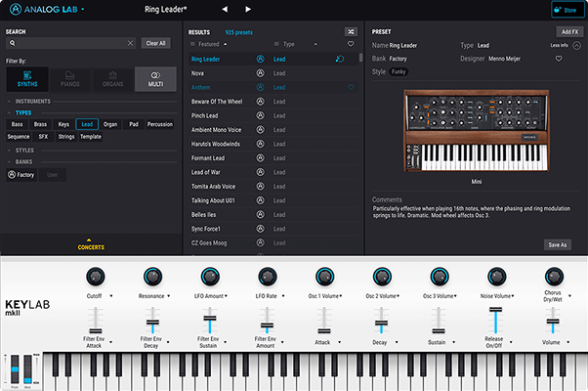Viewport: 588px width, 391px height.
Task: Click the Release On/Off slider
Action: pos(495,320)
